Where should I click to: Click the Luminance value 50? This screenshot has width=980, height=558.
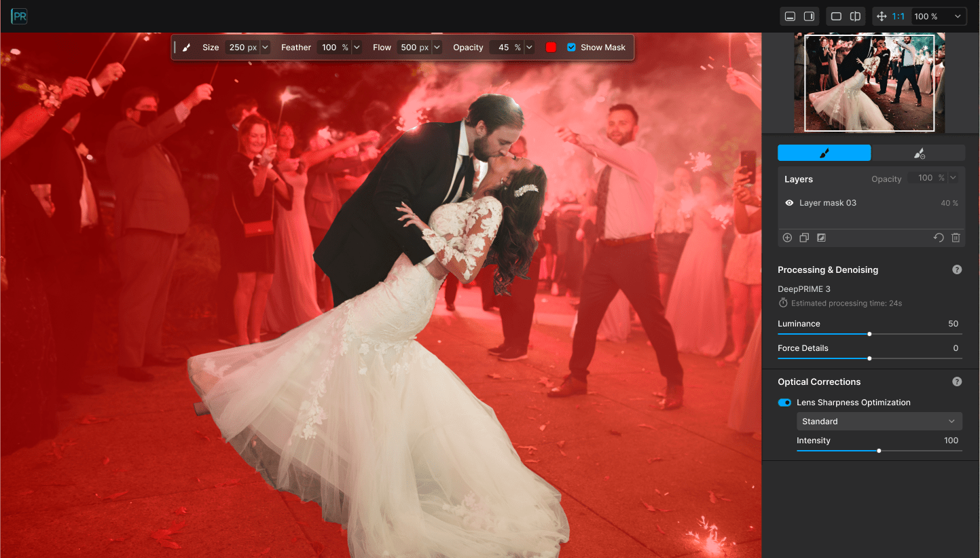[953, 324]
